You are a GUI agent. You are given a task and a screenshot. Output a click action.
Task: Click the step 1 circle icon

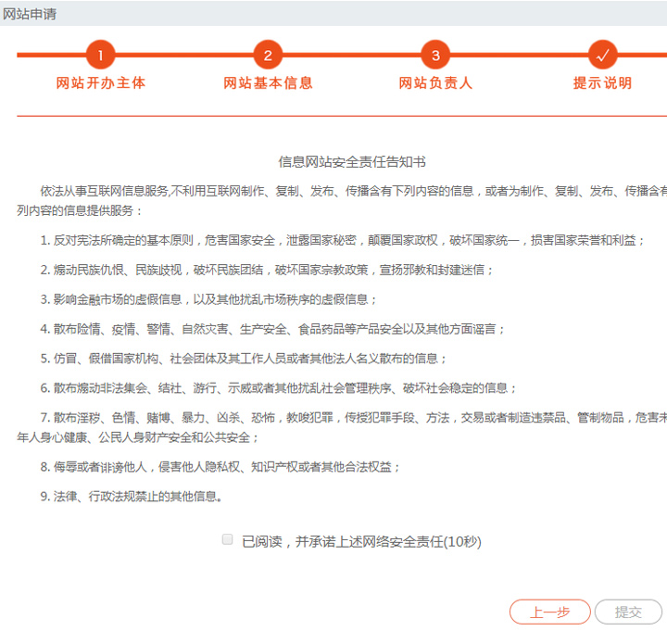[x=100, y=55]
